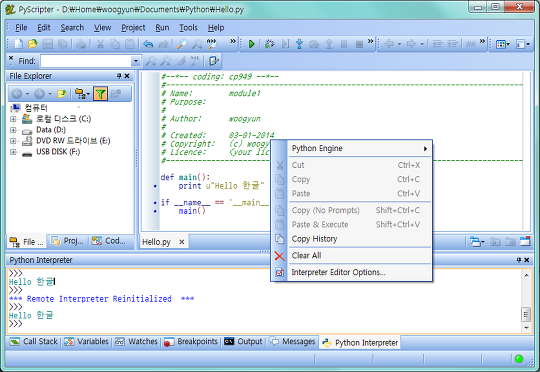Click Find options icon in Find bar

pyautogui.click(x=214, y=61)
